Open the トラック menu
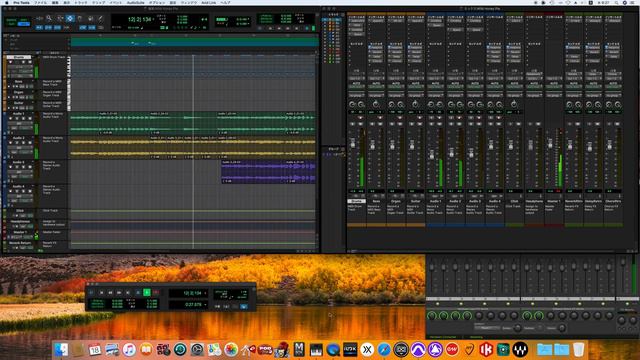 point(80,2)
